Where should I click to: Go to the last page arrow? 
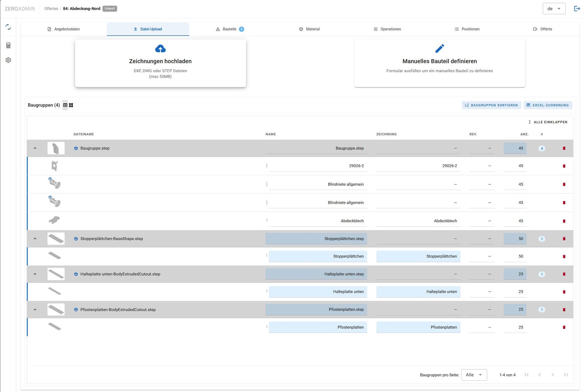click(566, 375)
